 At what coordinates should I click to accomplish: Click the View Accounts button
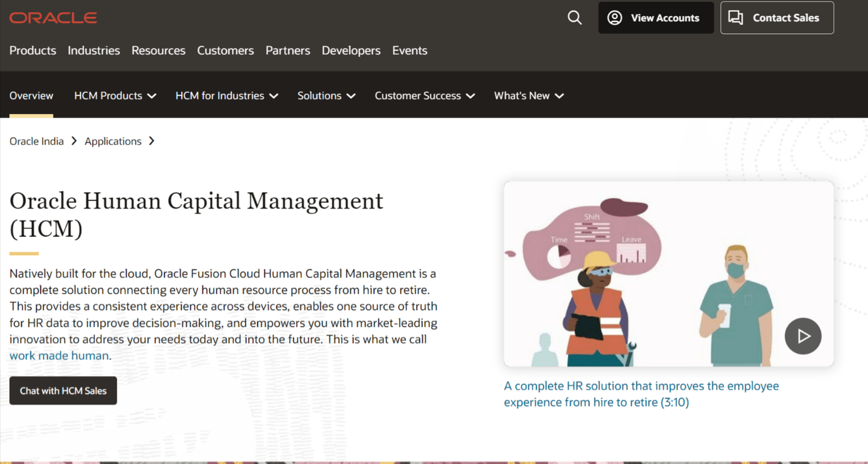(x=656, y=18)
